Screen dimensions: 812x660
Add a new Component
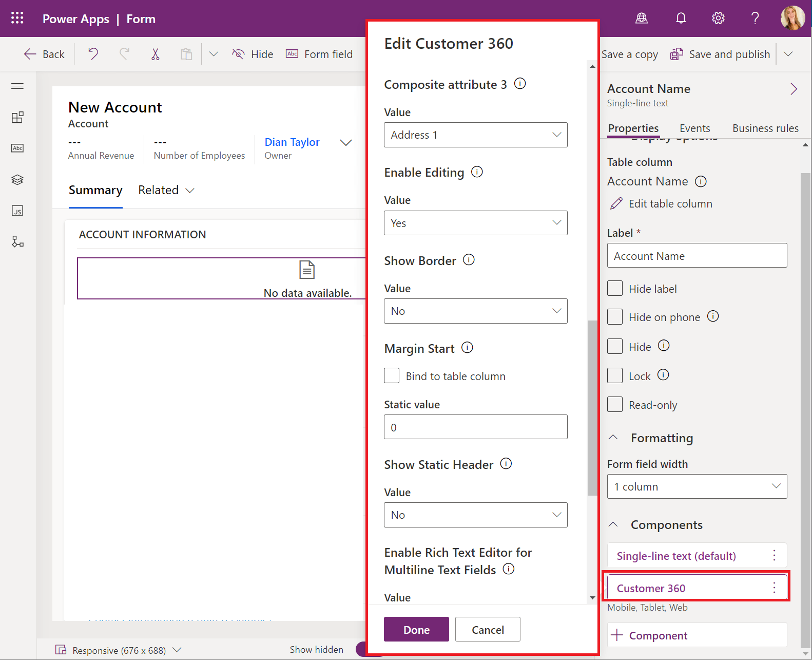tap(697, 635)
